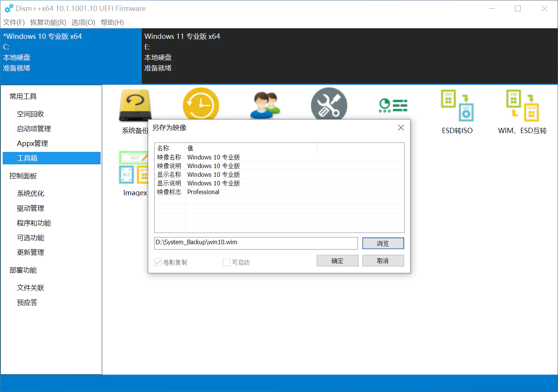
Task: Click the Professional value cell
Action: pos(203,192)
